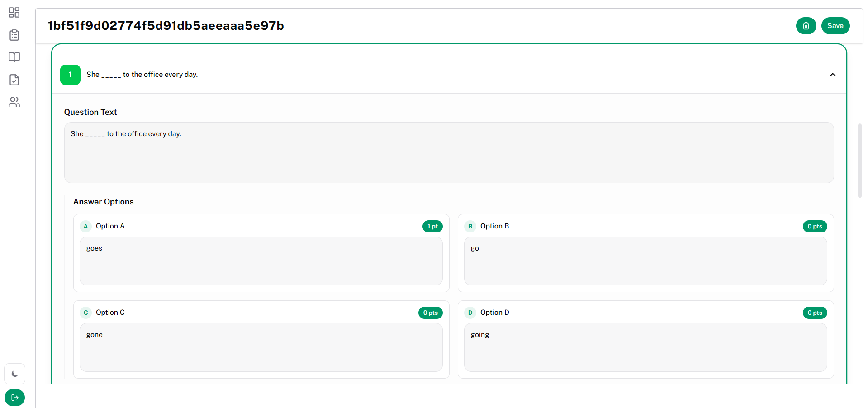868x408 pixels.
Task: Click the green logout icon button
Action: [15, 398]
